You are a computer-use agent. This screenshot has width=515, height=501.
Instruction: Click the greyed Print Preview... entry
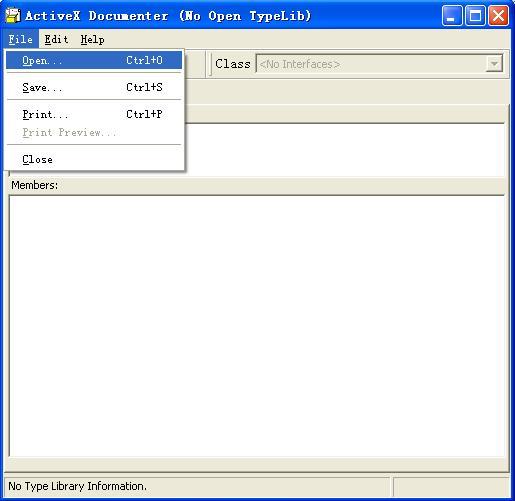tap(94, 132)
